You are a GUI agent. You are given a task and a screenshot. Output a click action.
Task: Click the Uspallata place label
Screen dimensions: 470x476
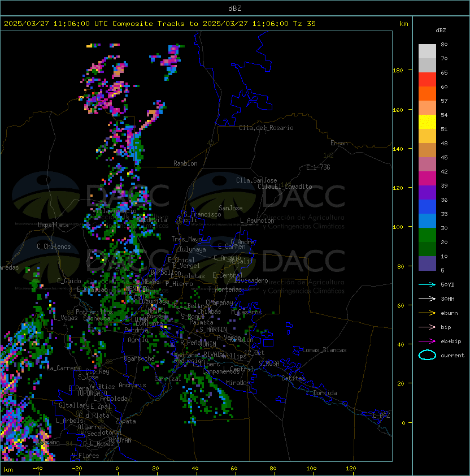tap(53, 225)
